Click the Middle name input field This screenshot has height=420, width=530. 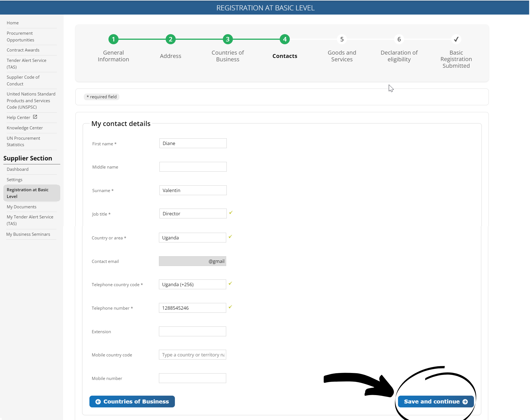pyautogui.click(x=193, y=167)
